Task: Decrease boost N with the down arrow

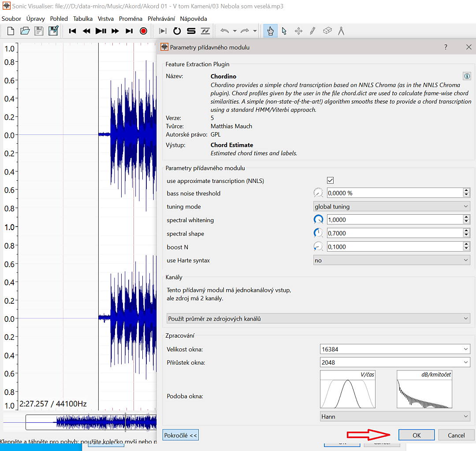Action: [467, 249]
